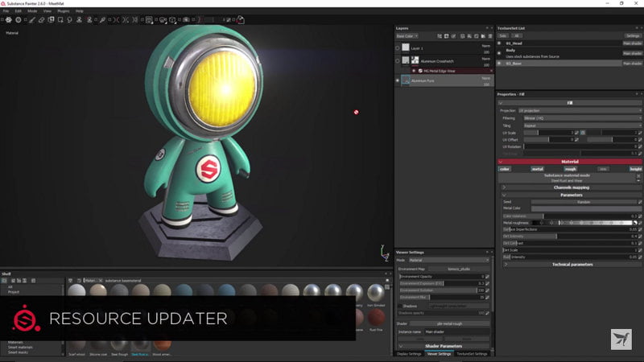Viewport: 644px width, 362px height.
Task: Click the add effect icon in Layers panel
Action: click(x=440, y=36)
